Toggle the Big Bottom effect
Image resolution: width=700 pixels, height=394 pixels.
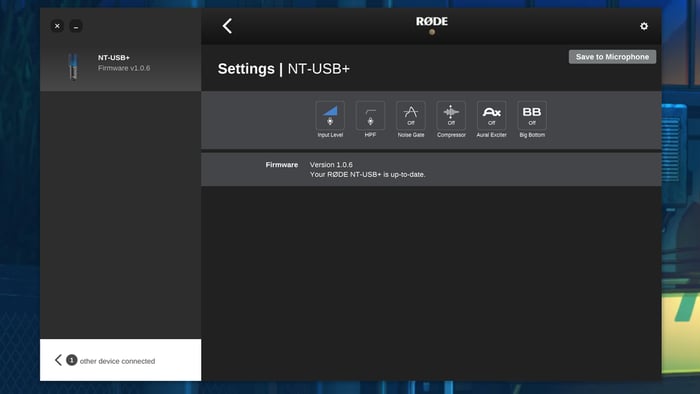532,116
